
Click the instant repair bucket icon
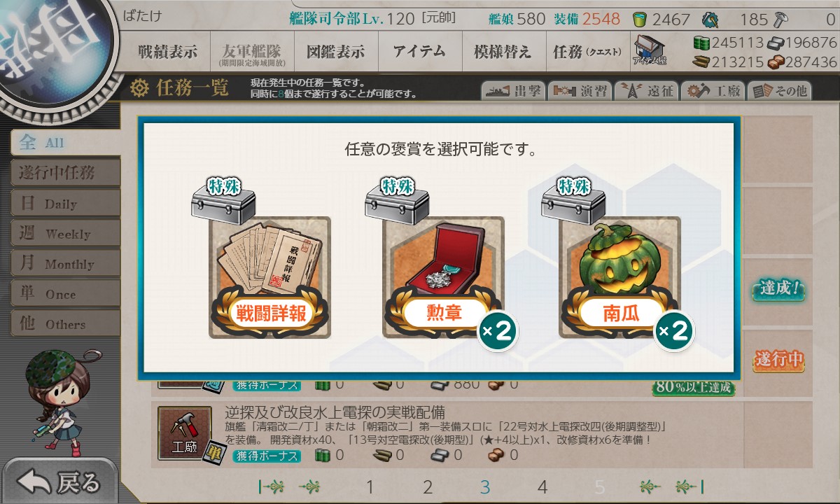[640, 19]
